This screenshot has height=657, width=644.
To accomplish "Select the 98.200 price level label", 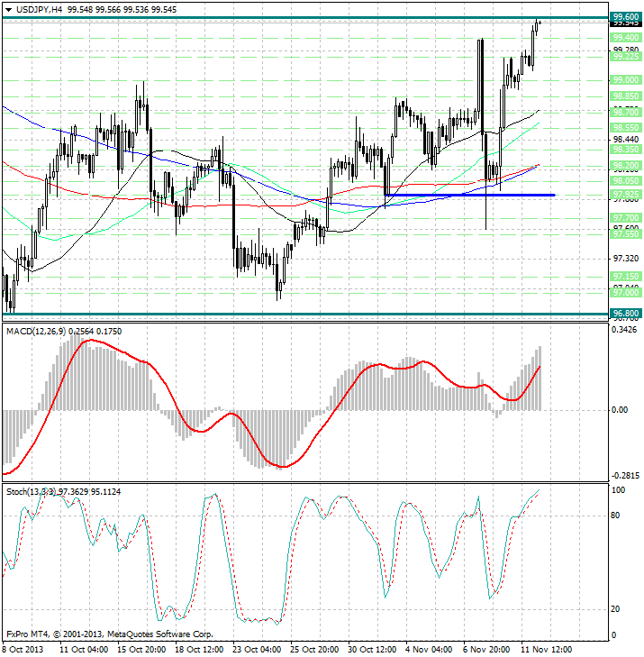I will coord(626,166).
